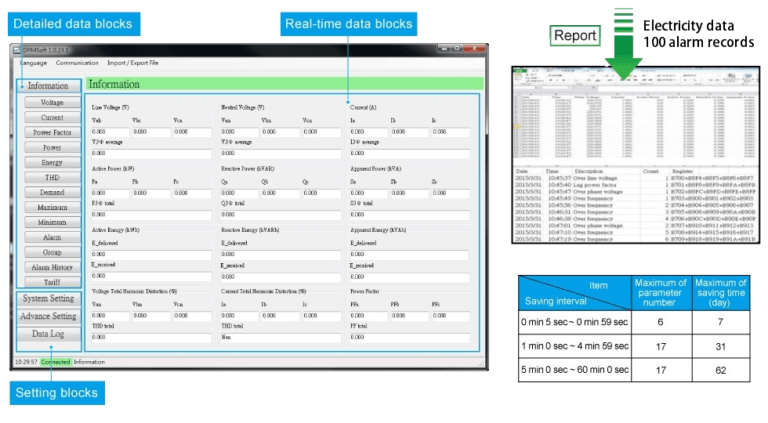Image resolution: width=768 pixels, height=423 pixels.
Task: Select the Power sidebar button
Action: [52, 147]
